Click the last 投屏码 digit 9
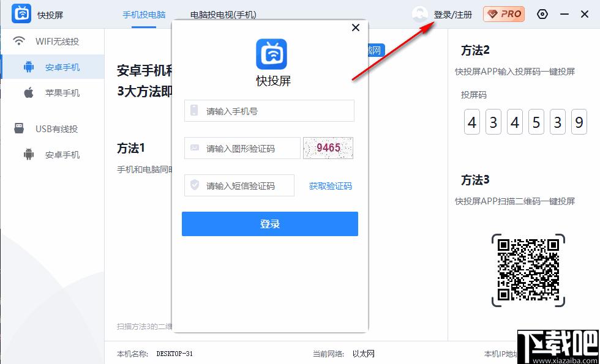Image resolution: width=600 pixels, height=364 pixels. 579,122
